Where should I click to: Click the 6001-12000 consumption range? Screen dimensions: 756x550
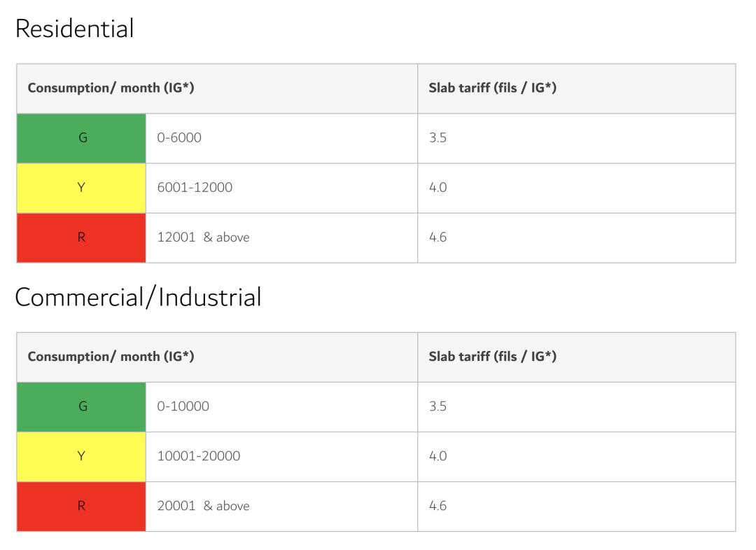[x=195, y=188]
